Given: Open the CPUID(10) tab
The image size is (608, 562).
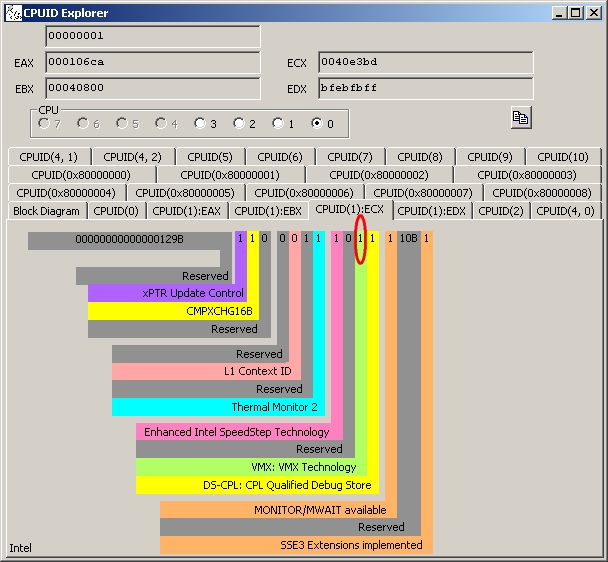Looking at the screenshot, I should tap(563, 157).
